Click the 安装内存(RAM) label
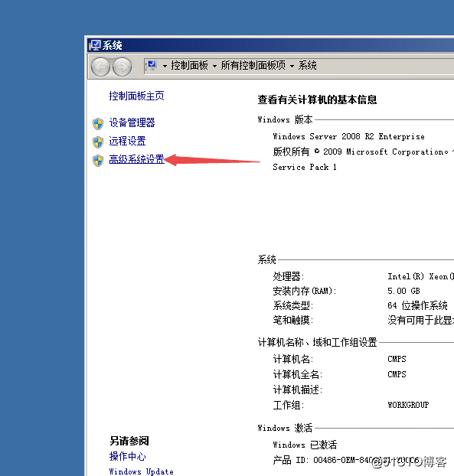The width and height of the screenshot is (454, 476). pyautogui.click(x=305, y=291)
